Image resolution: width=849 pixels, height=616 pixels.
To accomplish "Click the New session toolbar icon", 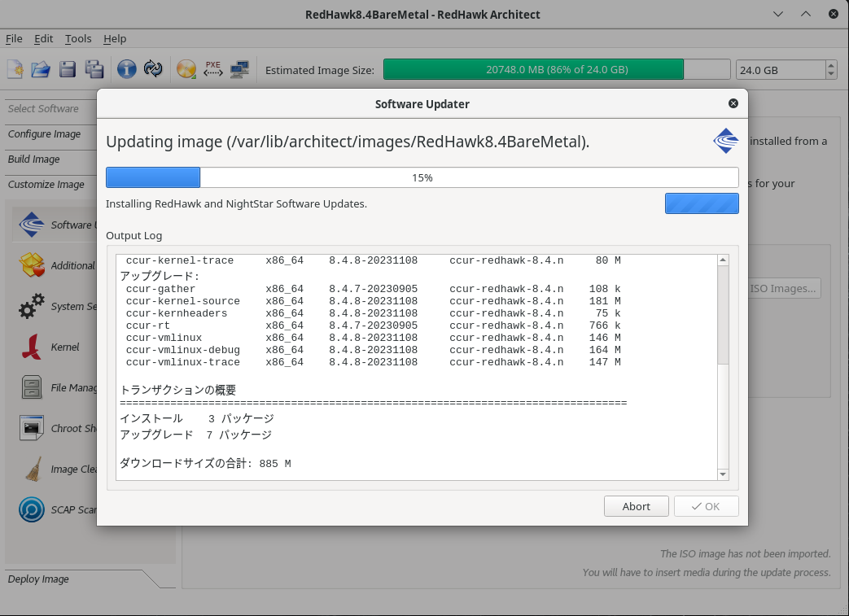I will click(15, 69).
